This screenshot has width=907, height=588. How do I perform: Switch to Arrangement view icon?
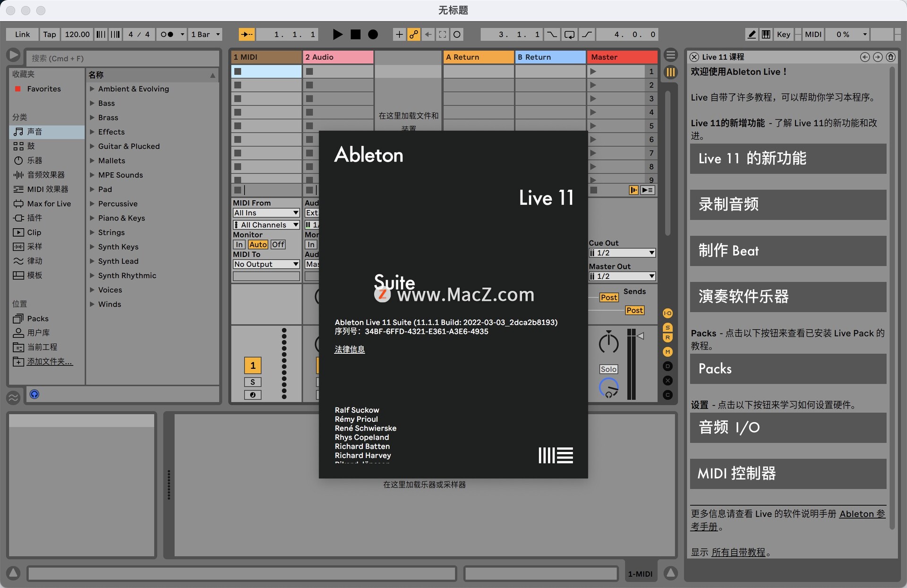pos(670,55)
